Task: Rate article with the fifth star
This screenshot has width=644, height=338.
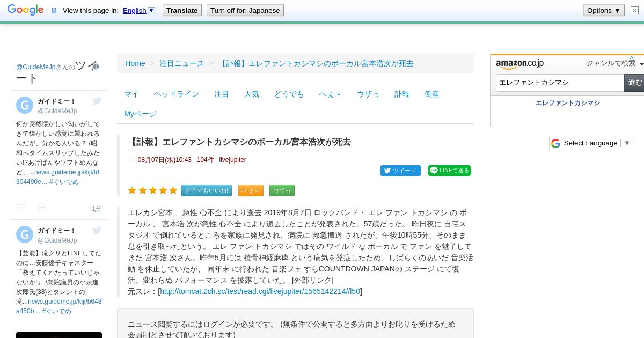Action: [x=173, y=190]
